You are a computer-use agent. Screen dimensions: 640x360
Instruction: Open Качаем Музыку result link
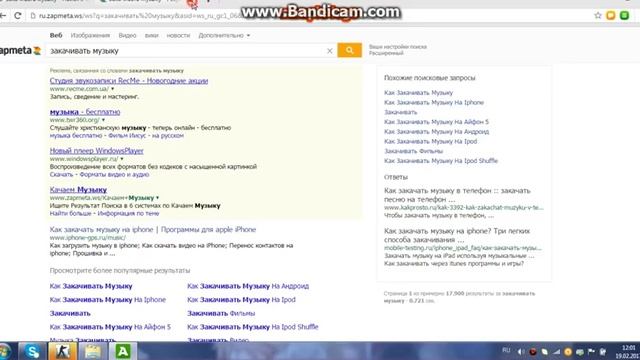point(78,190)
